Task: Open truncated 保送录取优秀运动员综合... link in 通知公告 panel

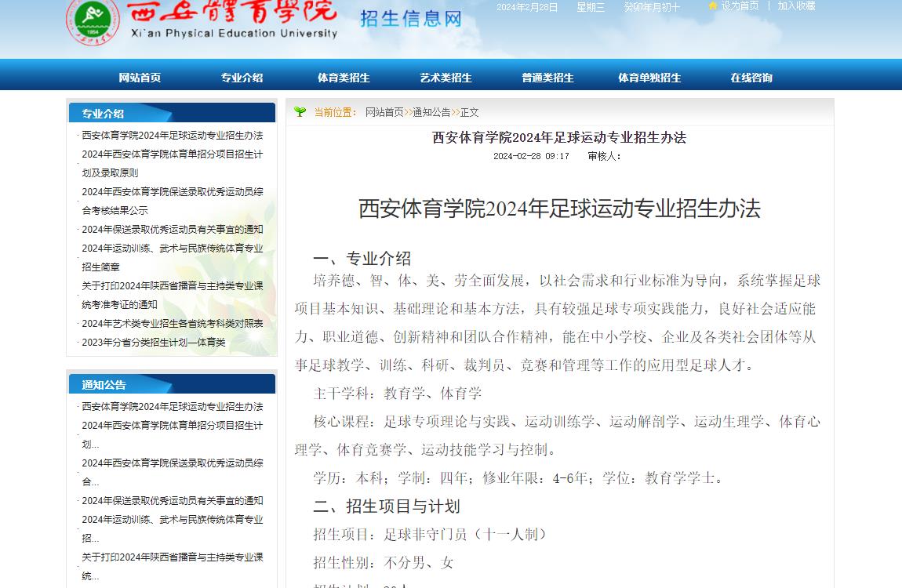Action: pos(172,472)
